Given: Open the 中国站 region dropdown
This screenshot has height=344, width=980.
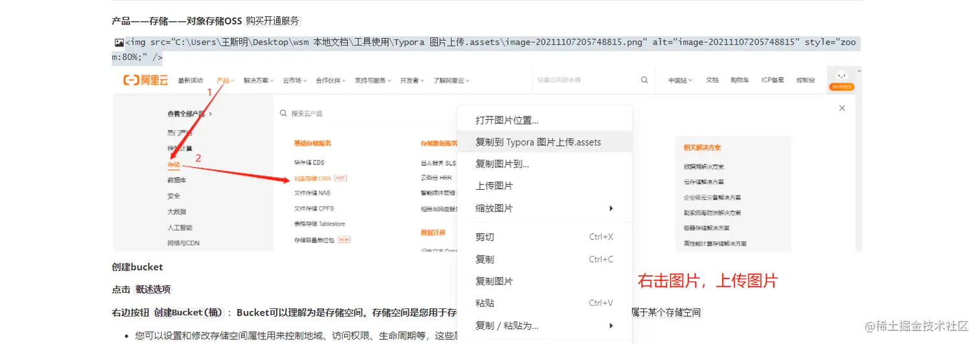Looking at the screenshot, I should tap(681, 80).
